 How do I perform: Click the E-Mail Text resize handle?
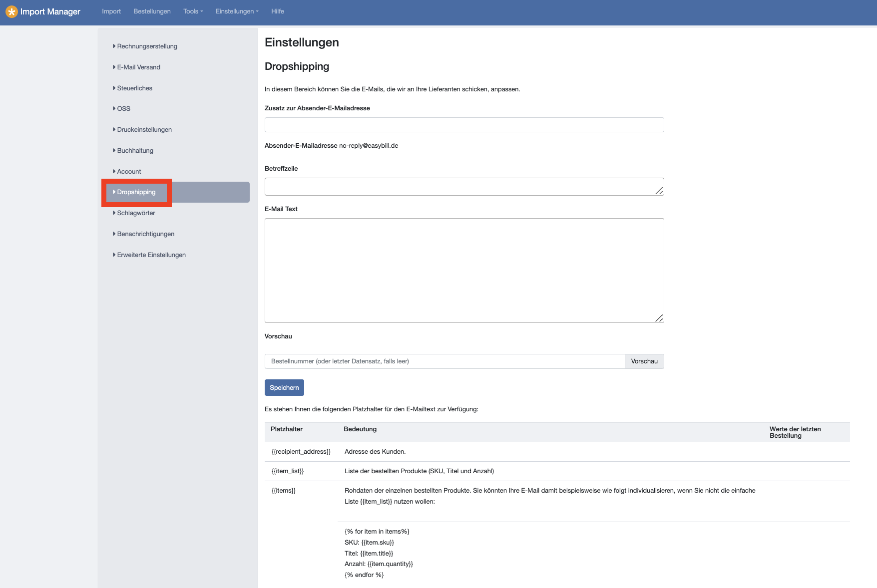click(659, 318)
